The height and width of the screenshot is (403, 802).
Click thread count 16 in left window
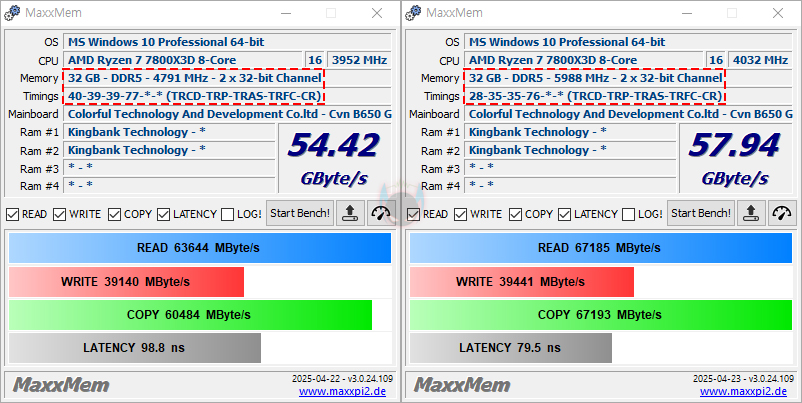point(315,60)
